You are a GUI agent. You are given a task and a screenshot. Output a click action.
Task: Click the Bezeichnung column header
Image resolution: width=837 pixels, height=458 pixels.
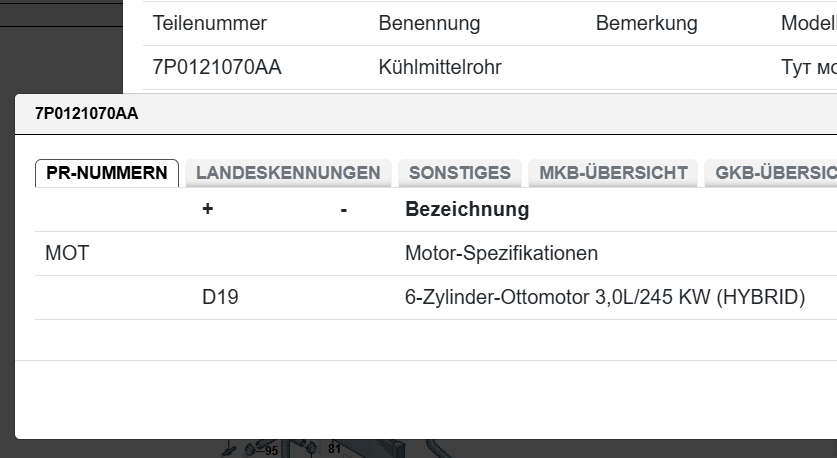coord(467,210)
